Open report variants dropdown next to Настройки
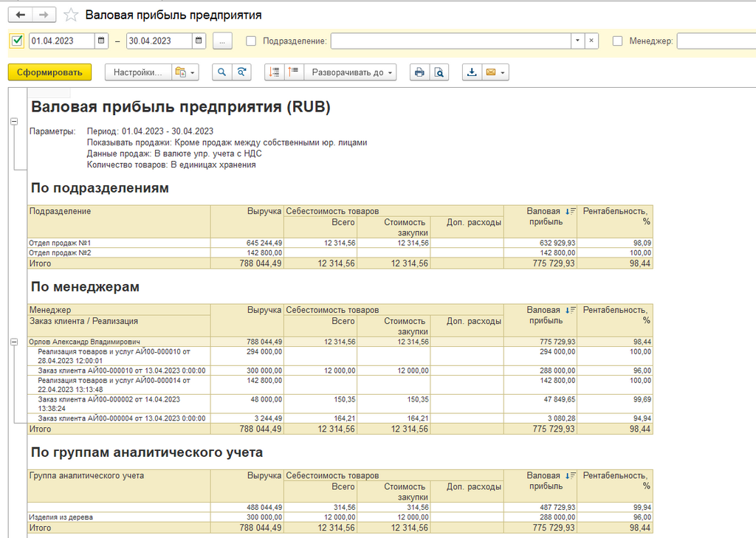Viewport: 756px width, 538px height. tap(185, 72)
